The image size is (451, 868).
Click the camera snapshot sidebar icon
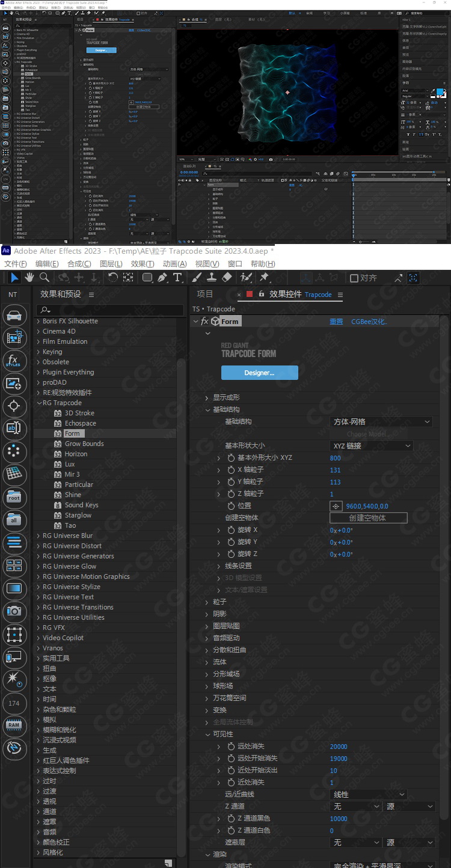(x=14, y=611)
